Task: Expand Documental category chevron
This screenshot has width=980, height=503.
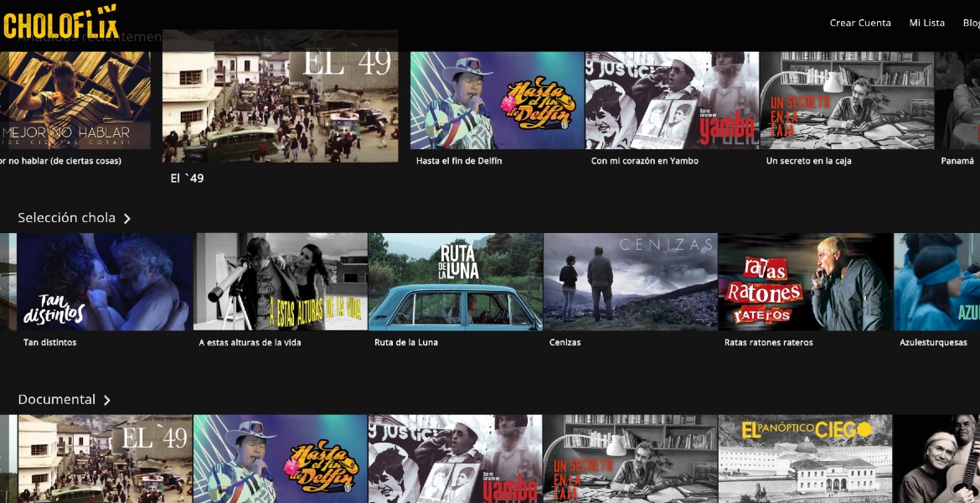Action: (x=107, y=400)
